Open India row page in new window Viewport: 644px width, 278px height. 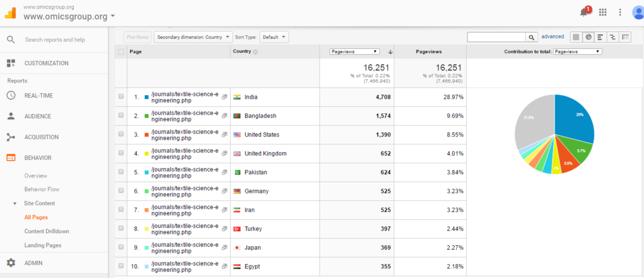point(224,97)
